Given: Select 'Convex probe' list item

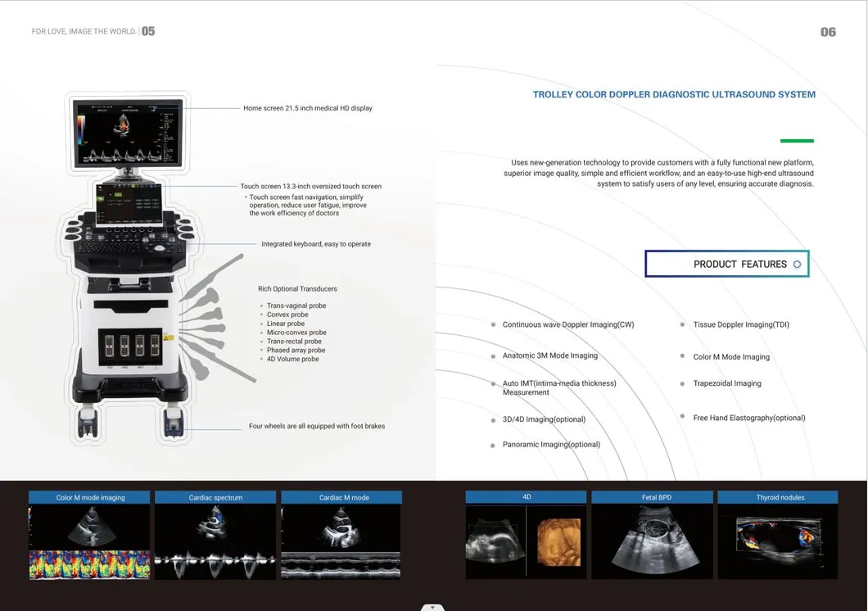Looking at the screenshot, I should pos(287,315).
